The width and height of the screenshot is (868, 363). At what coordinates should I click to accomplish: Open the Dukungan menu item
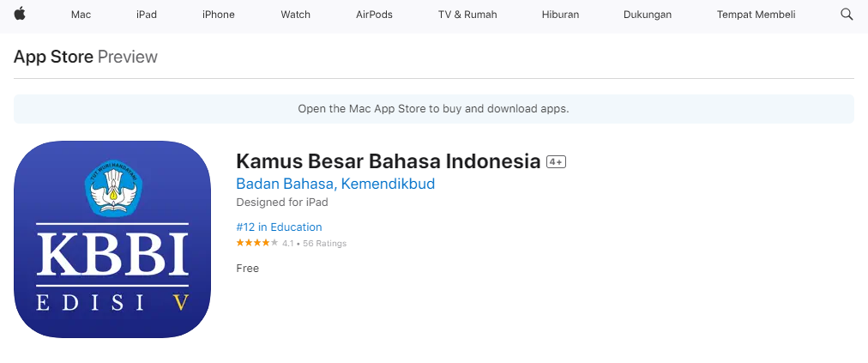648,15
